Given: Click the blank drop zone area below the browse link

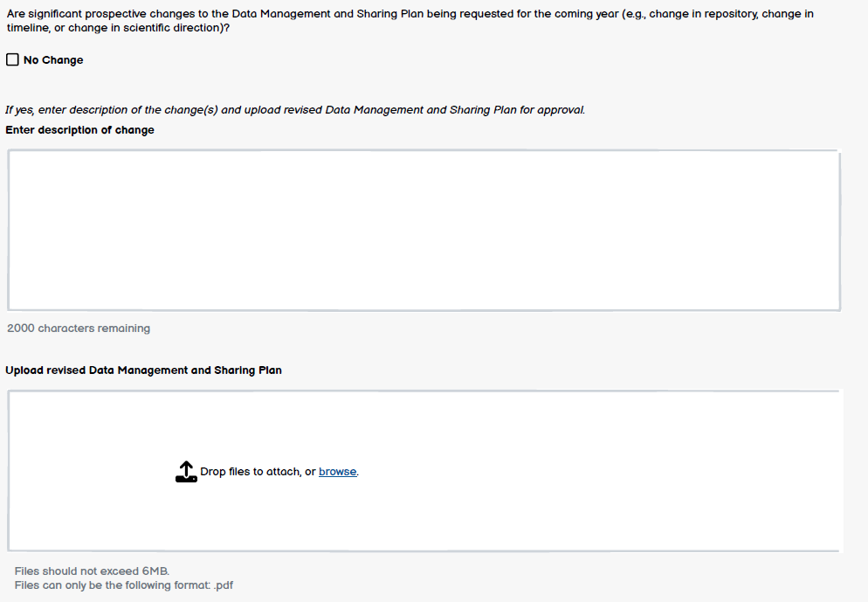Looking at the screenshot, I should click(337, 520).
